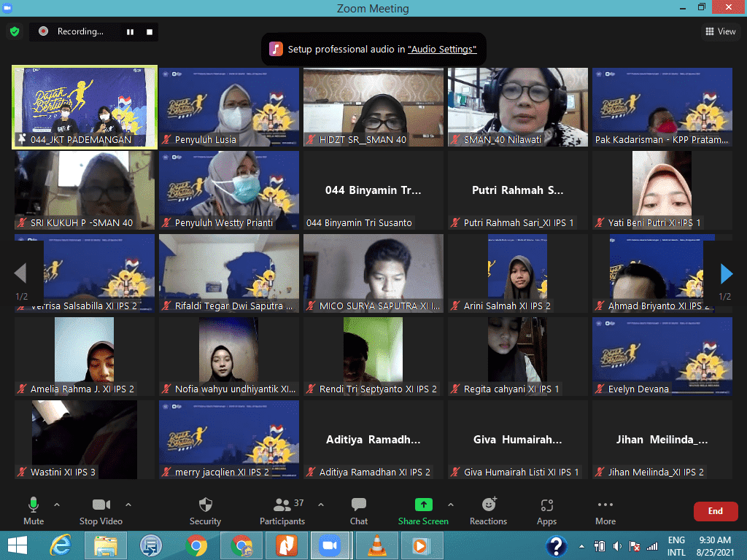Viewport: 747px width, 560px height.
Task: Open the Reactions emoji menu
Action: pos(489,505)
